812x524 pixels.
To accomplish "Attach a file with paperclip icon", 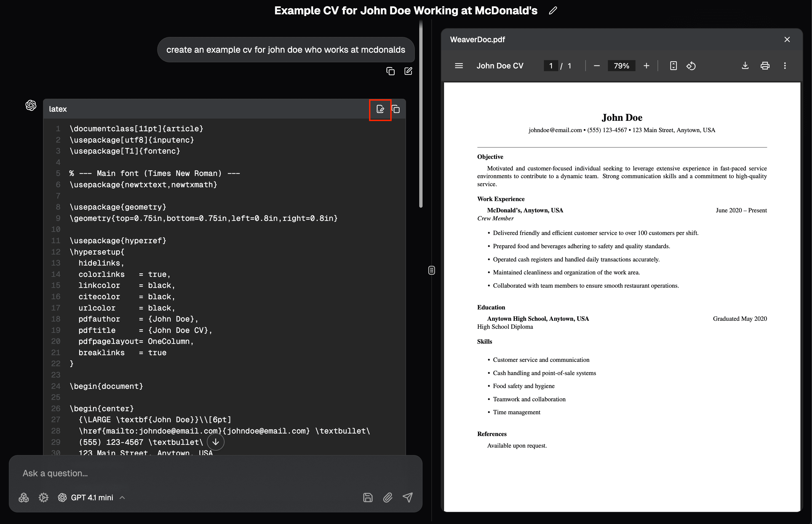I will pyautogui.click(x=388, y=498).
